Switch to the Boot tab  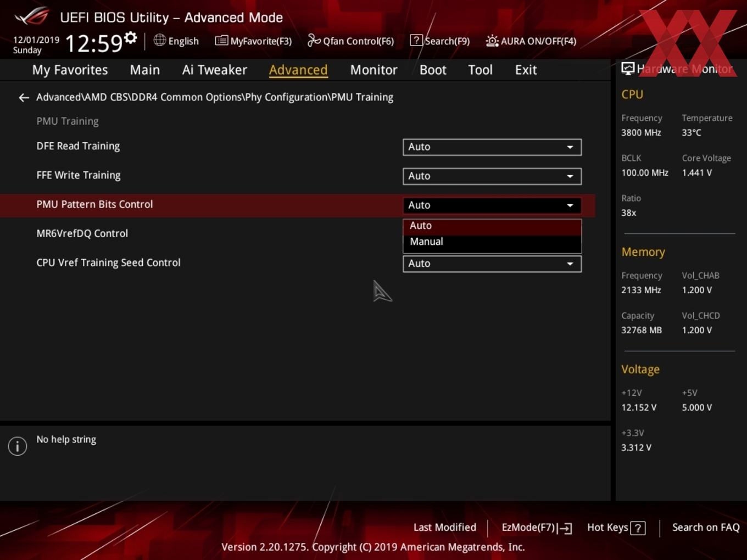pyautogui.click(x=433, y=70)
